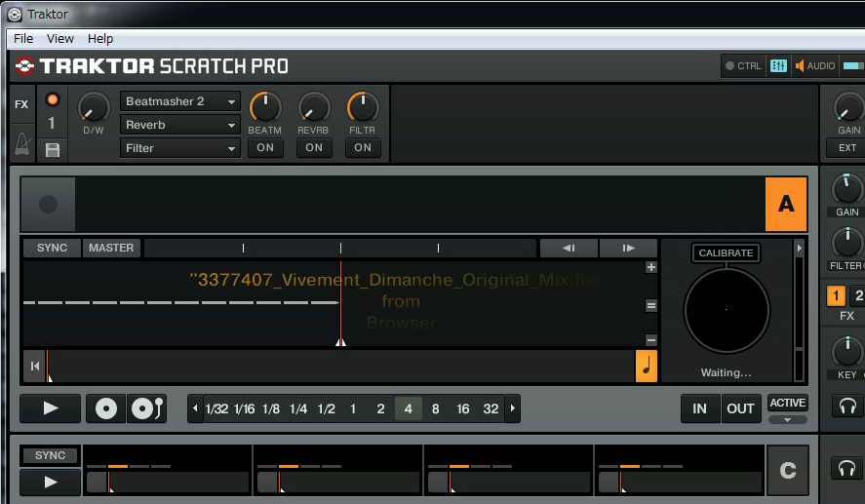This screenshot has width=865, height=504.
Task: Open the Beatmasher 2 effect dropdown
Action: [180, 101]
